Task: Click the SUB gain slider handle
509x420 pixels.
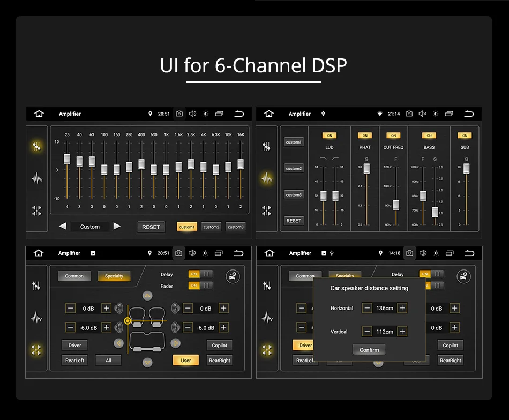Action: [467, 168]
